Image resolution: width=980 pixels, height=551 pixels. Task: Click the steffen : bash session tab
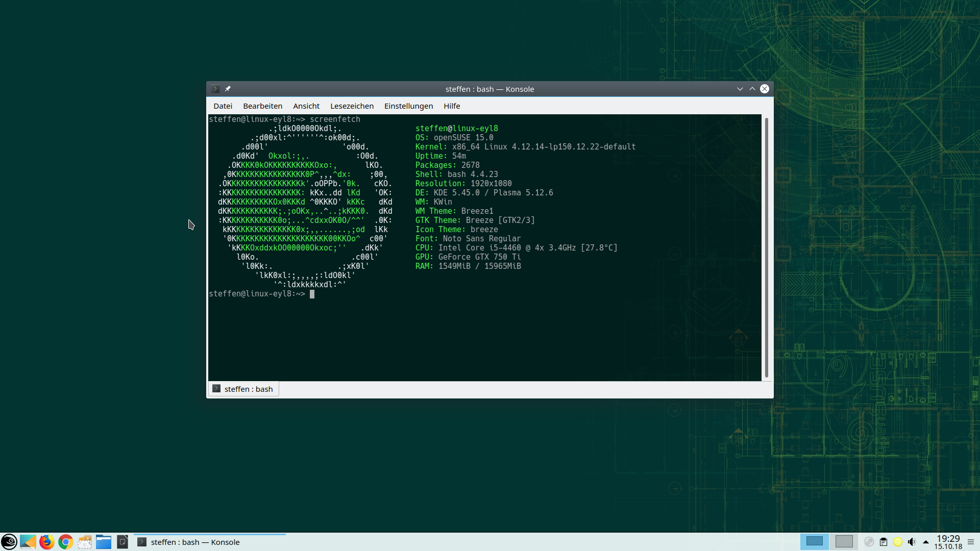pyautogui.click(x=244, y=389)
